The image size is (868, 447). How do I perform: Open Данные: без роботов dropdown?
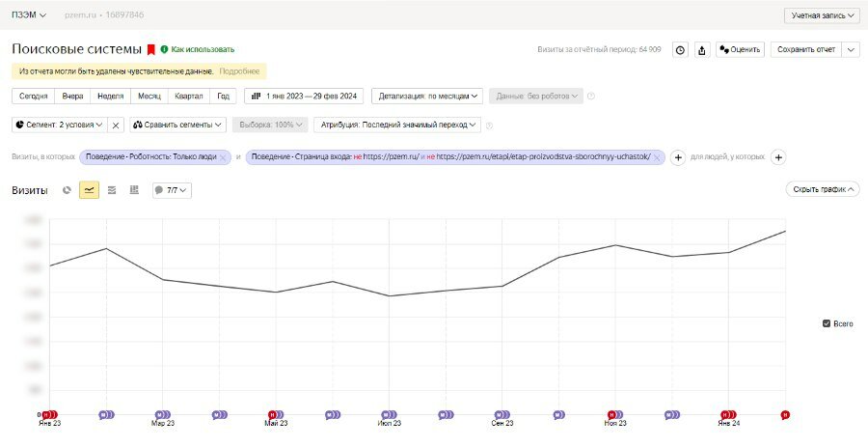point(536,96)
